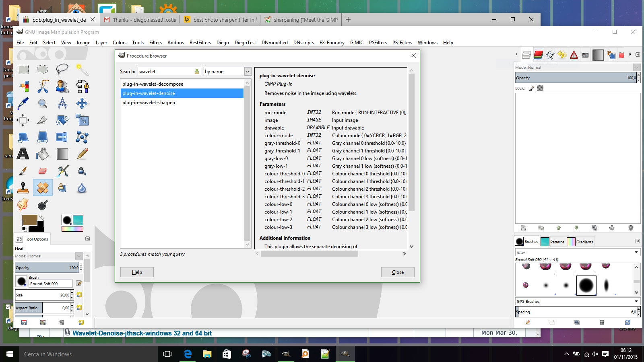Open the tool options tab menu arrow
This screenshot has width=644, height=362.
pos(87,239)
